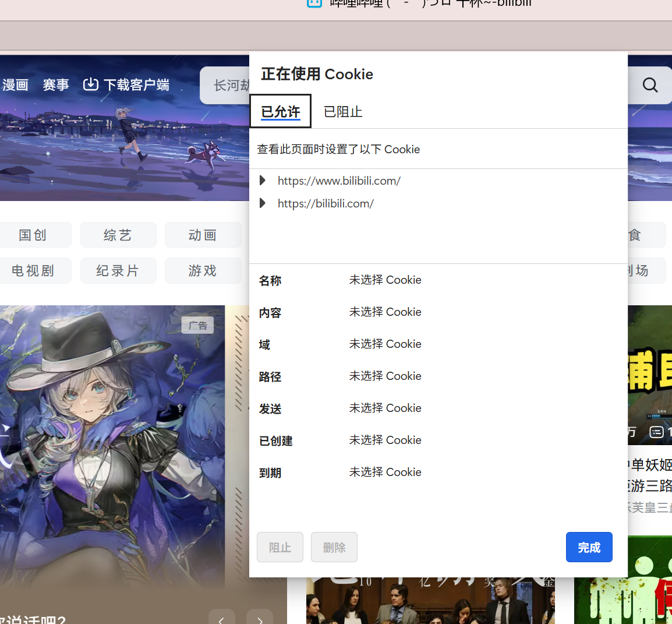Select https://bilibili.com/ in cookie list

coord(326,203)
